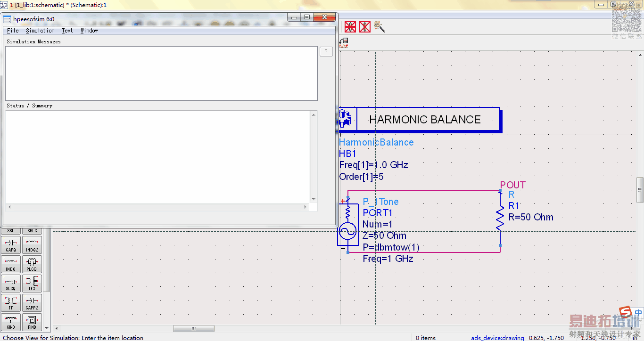644x341 pixels.
Task: Select the RIND palette component
Action: pos(32,322)
